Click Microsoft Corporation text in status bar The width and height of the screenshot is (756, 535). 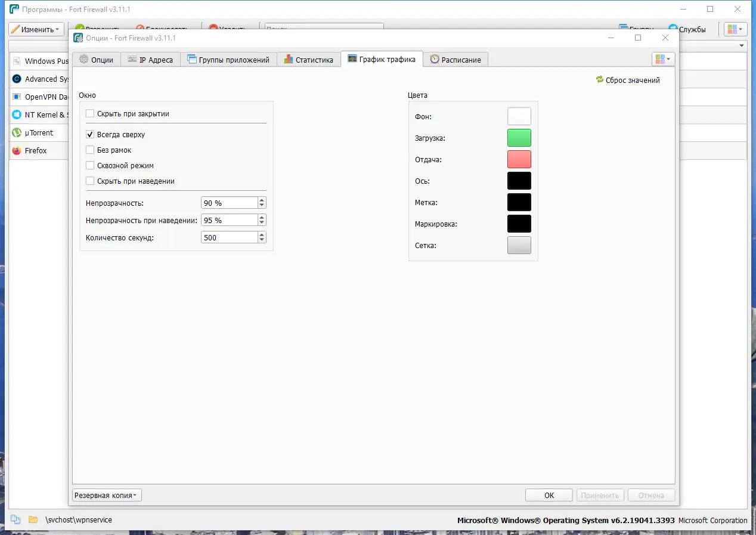tap(712, 520)
